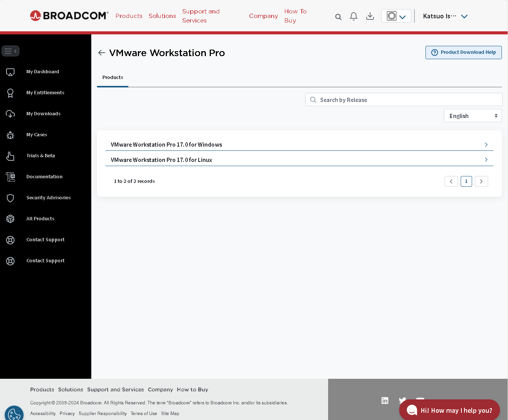Open the English language dropdown
Screen dimensions: 508x420
[x=472, y=115]
